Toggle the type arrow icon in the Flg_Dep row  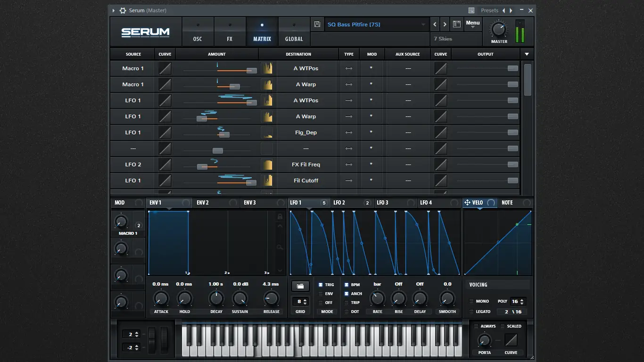point(349,132)
